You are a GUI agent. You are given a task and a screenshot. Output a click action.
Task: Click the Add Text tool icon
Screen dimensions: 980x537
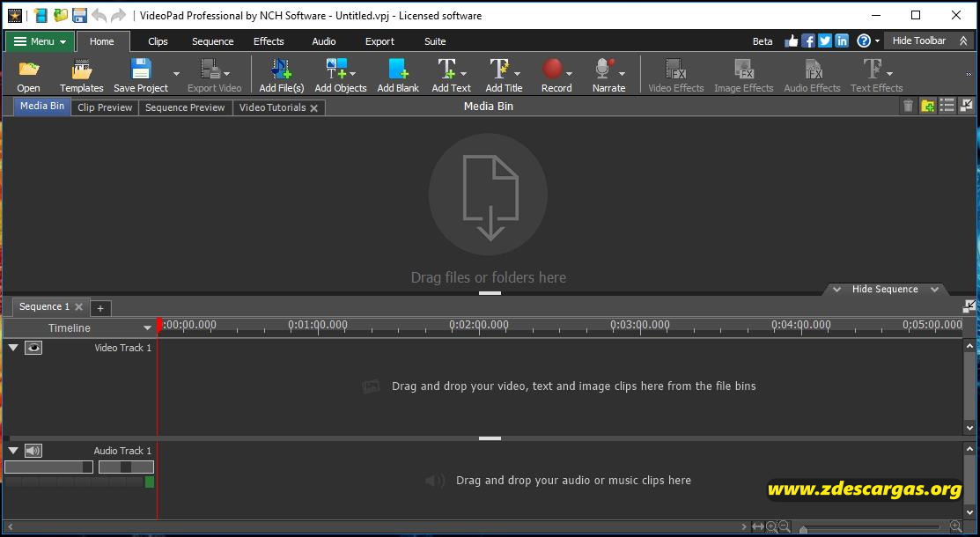(x=447, y=69)
